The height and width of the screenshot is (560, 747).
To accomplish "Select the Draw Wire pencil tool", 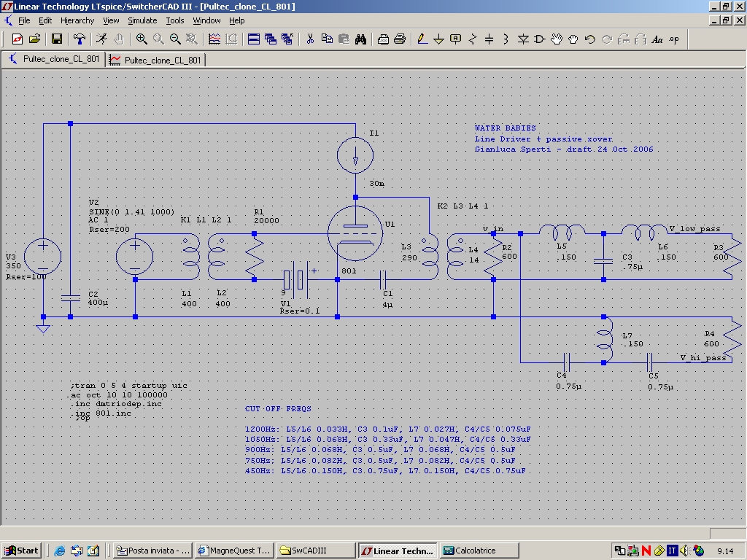I will coord(422,39).
